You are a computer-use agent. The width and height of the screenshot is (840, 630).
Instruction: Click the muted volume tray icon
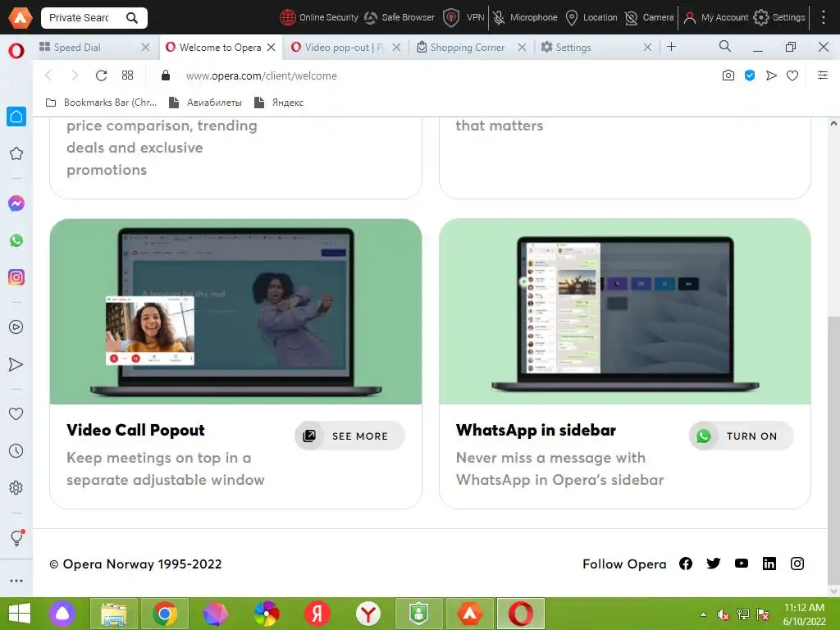(x=724, y=614)
